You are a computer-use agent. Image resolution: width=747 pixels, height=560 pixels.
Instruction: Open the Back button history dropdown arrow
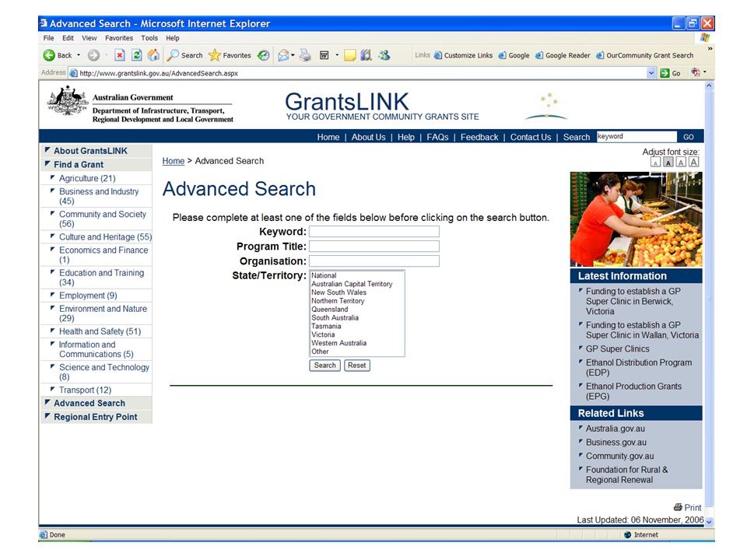point(79,55)
